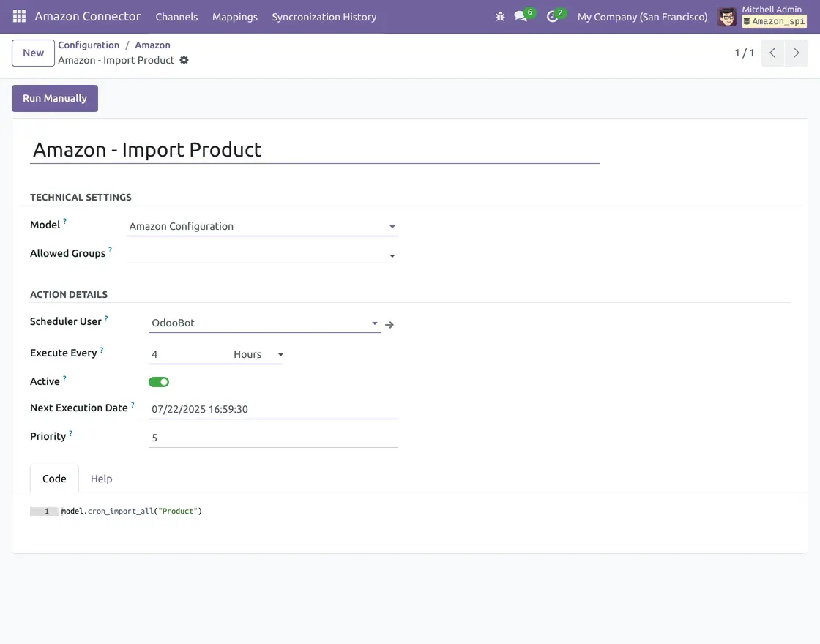Open the apps grid menu icon
The width and height of the screenshot is (820, 644).
(x=19, y=16)
